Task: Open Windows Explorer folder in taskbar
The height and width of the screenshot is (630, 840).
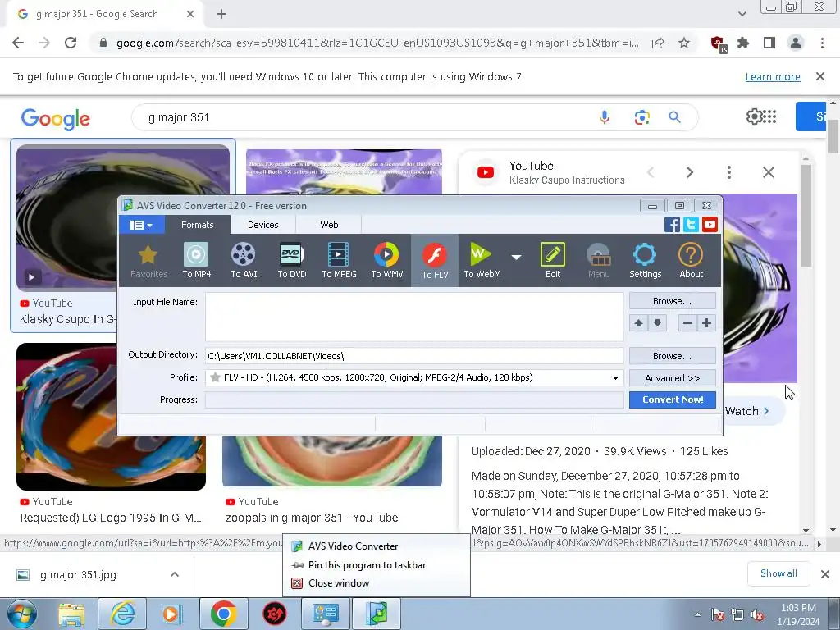Action: [x=71, y=614]
